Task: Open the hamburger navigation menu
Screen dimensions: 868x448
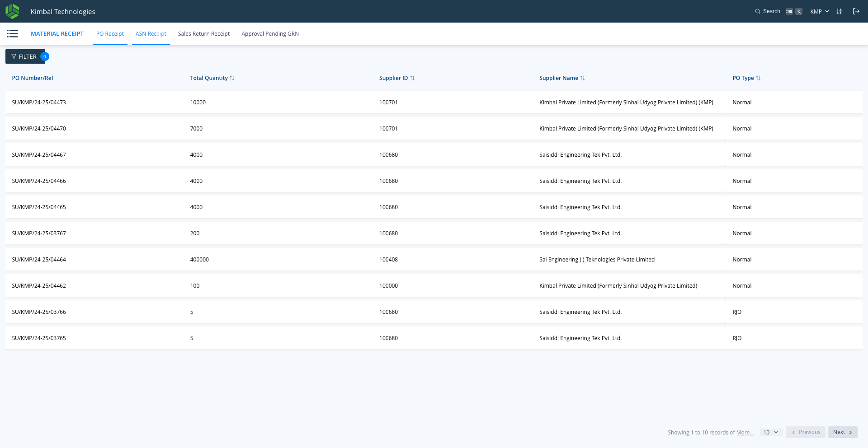Action: pos(13,34)
